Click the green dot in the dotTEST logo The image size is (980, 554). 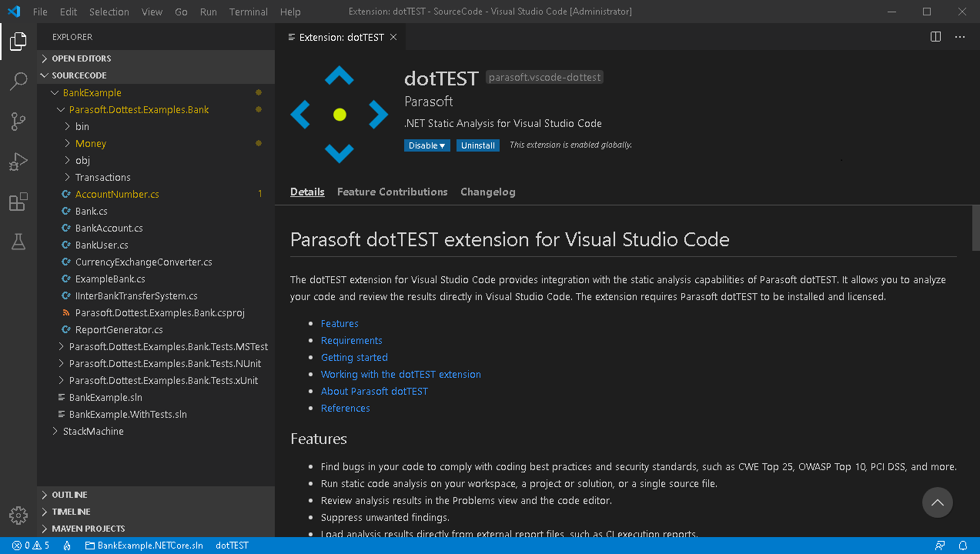click(339, 114)
